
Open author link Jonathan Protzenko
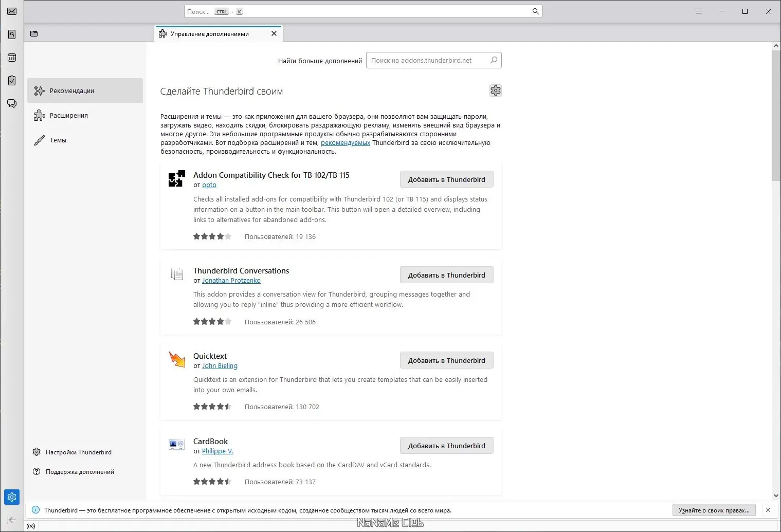(231, 281)
